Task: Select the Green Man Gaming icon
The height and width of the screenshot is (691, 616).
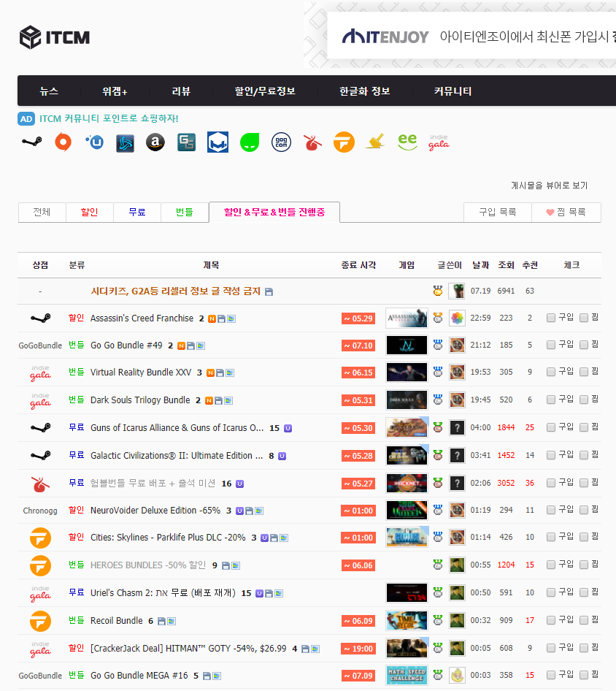Action: (x=250, y=142)
